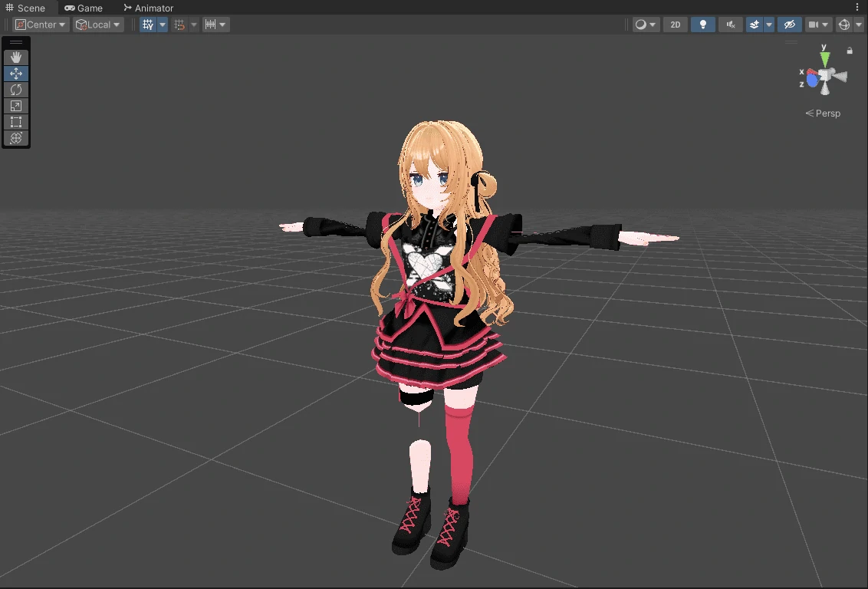Click the green Y axis cone on gizmo
The image size is (868, 589).
pyautogui.click(x=824, y=58)
